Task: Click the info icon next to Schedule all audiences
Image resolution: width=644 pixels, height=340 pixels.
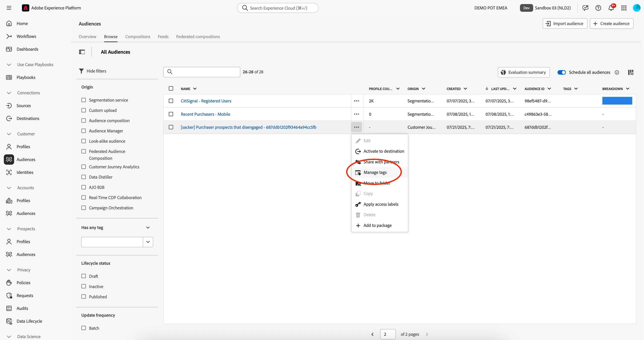Action: [x=617, y=72]
